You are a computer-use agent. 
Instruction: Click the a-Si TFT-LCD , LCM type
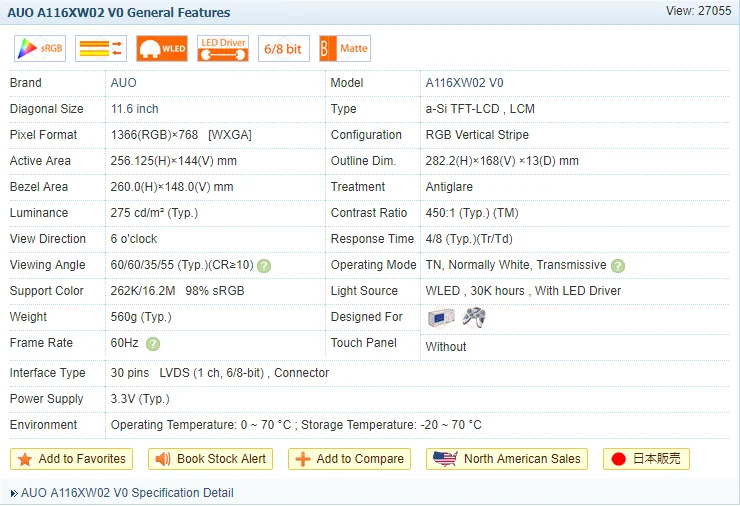pyautogui.click(x=480, y=109)
